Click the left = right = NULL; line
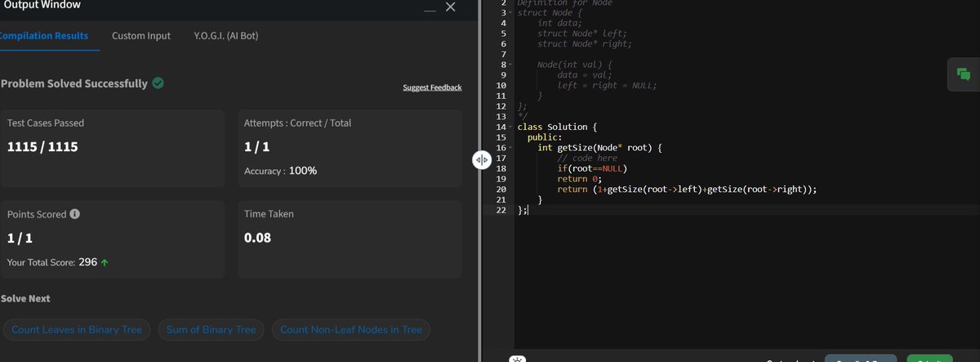The image size is (980, 362). (607, 86)
